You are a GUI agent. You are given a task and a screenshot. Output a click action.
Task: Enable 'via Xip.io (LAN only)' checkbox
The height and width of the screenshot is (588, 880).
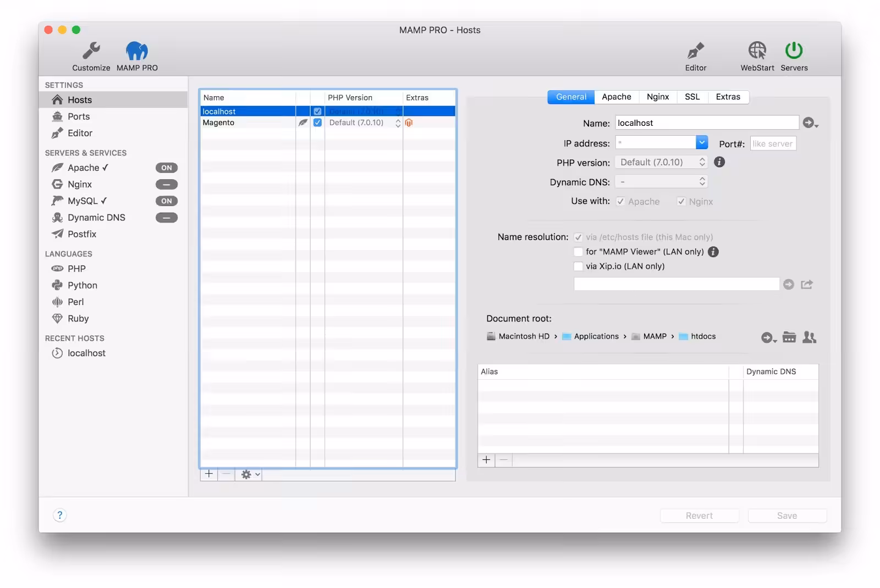578,266
